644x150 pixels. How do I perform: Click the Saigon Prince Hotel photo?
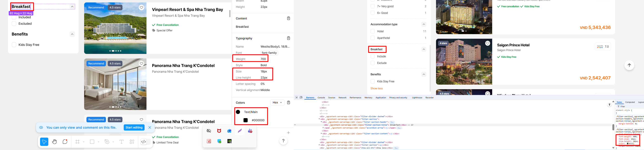coord(464,62)
